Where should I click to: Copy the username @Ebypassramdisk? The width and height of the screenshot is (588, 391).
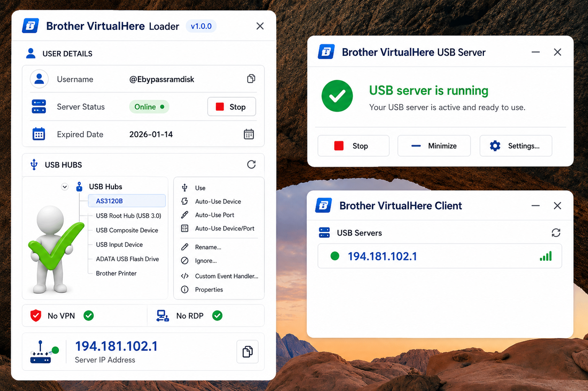click(251, 79)
